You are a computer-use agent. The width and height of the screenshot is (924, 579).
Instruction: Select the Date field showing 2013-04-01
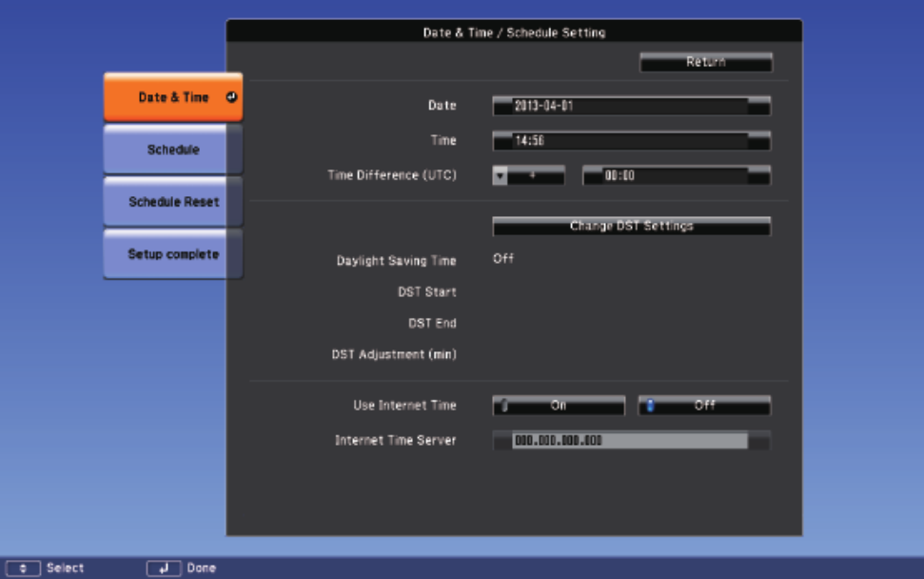[631, 107]
